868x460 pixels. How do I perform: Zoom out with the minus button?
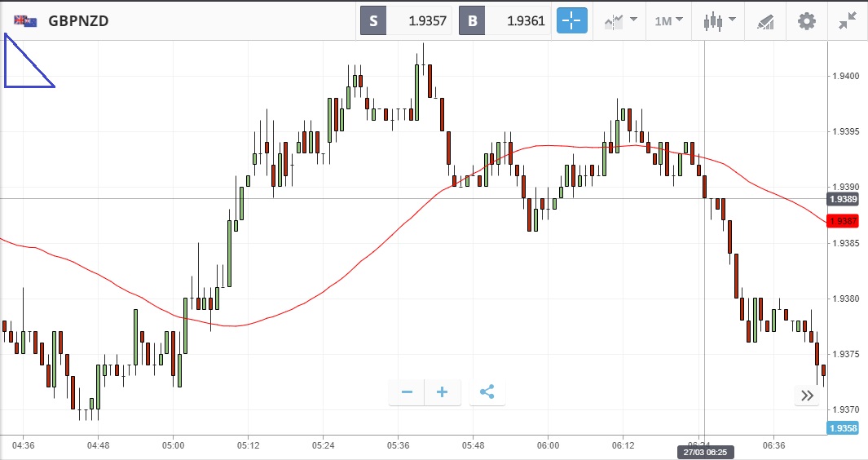[407, 392]
